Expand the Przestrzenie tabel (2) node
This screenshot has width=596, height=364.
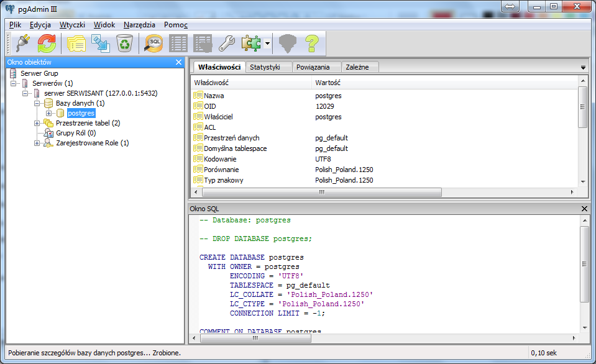coord(37,123)
